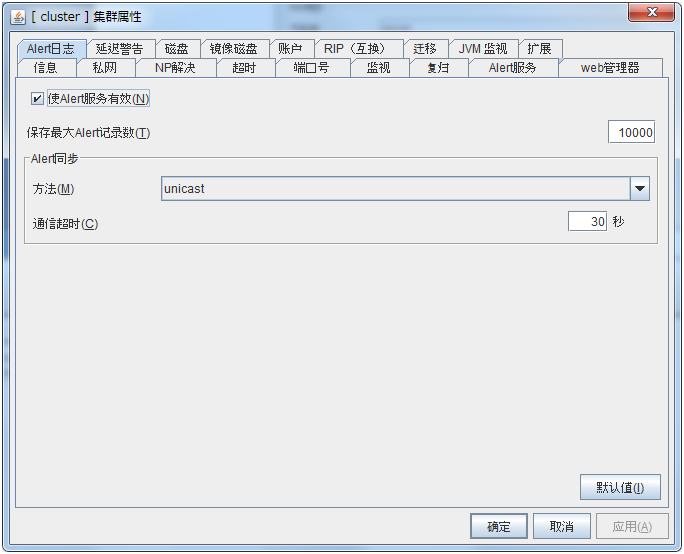Open the 端口号 tab
Screen dimensions: 684x554
click(x=311, y=68)
